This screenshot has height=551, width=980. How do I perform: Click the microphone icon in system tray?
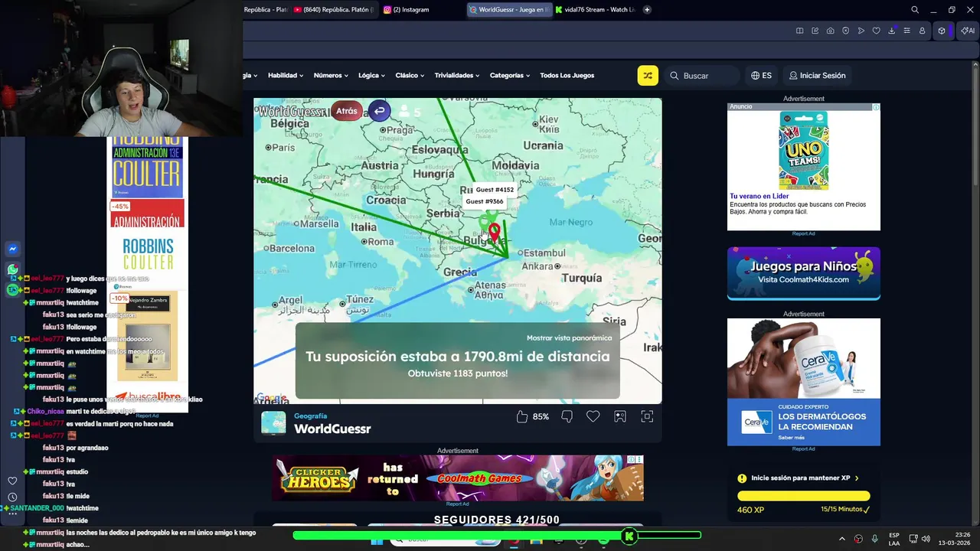point(875,539)
